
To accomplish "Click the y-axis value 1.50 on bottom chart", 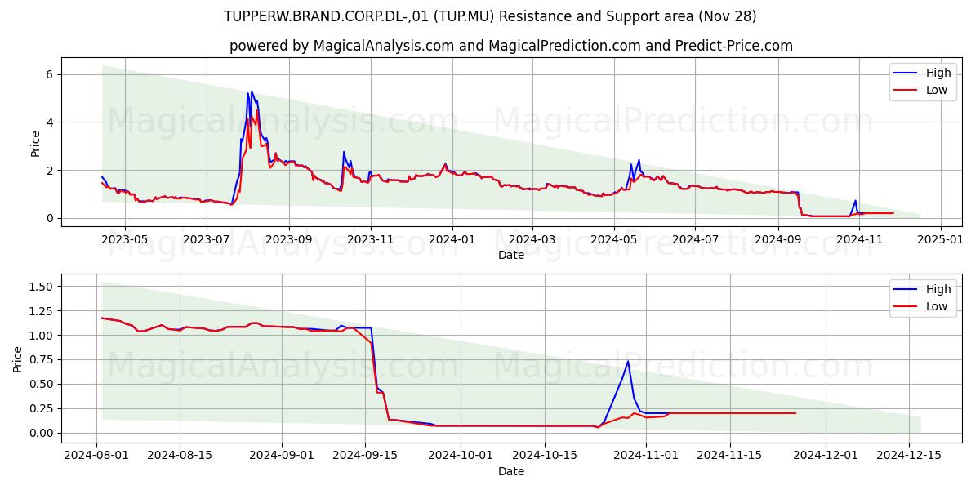I will pyautogui.click(x=41, y=287).
